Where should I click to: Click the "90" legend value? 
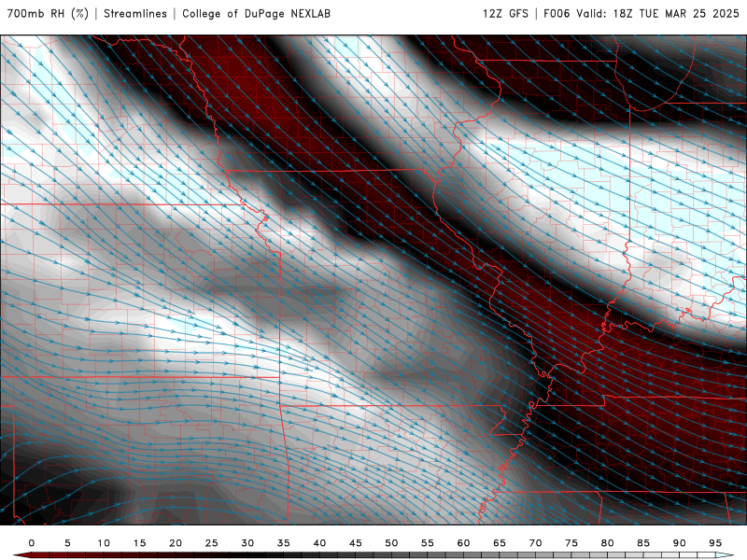click(x=680, y=543)
